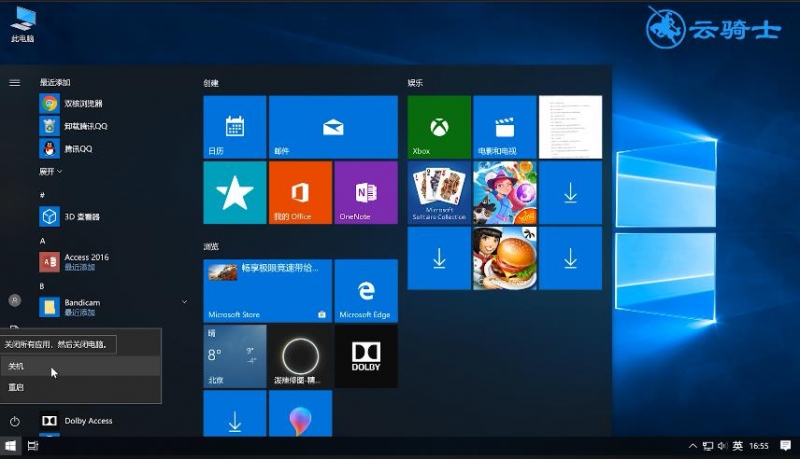The width and height of the screenshot is (800, 459).
Task: Open the 日历 calendar tile
Action: (235, 127)
